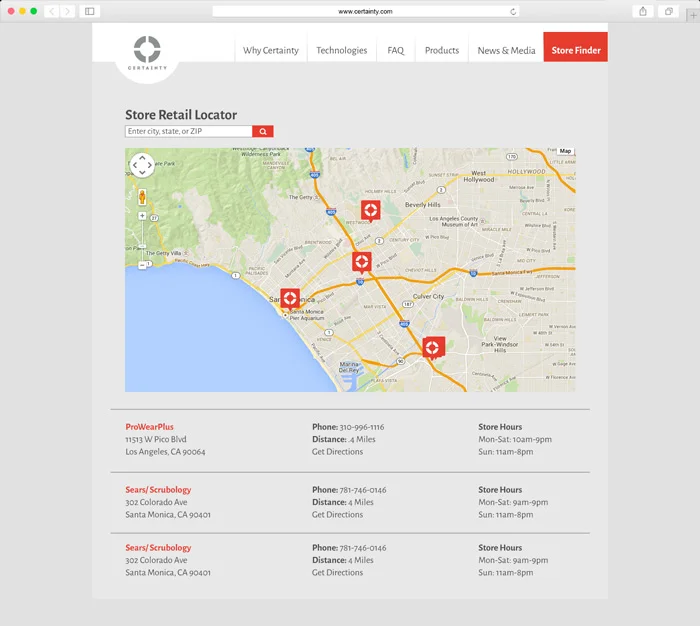Click Mon-Sat: 10am-9pm hours text
This screenshot has width=700, height=626.
515,439
